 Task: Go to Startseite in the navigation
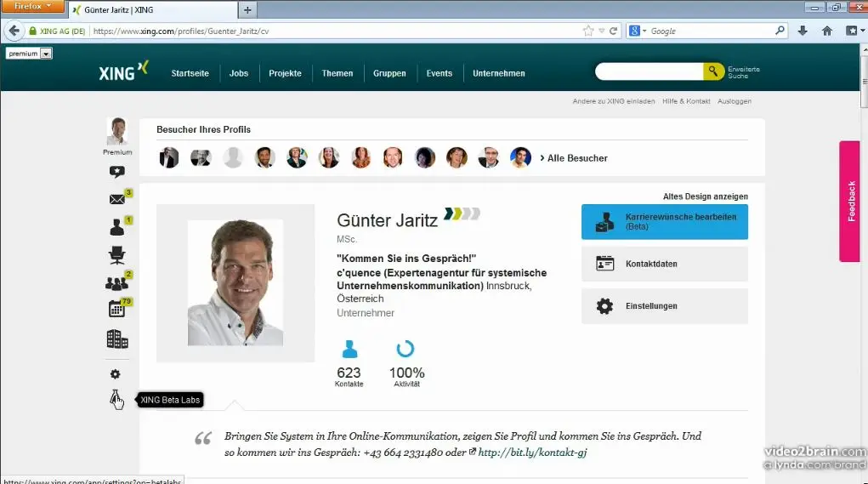point(190,73)
